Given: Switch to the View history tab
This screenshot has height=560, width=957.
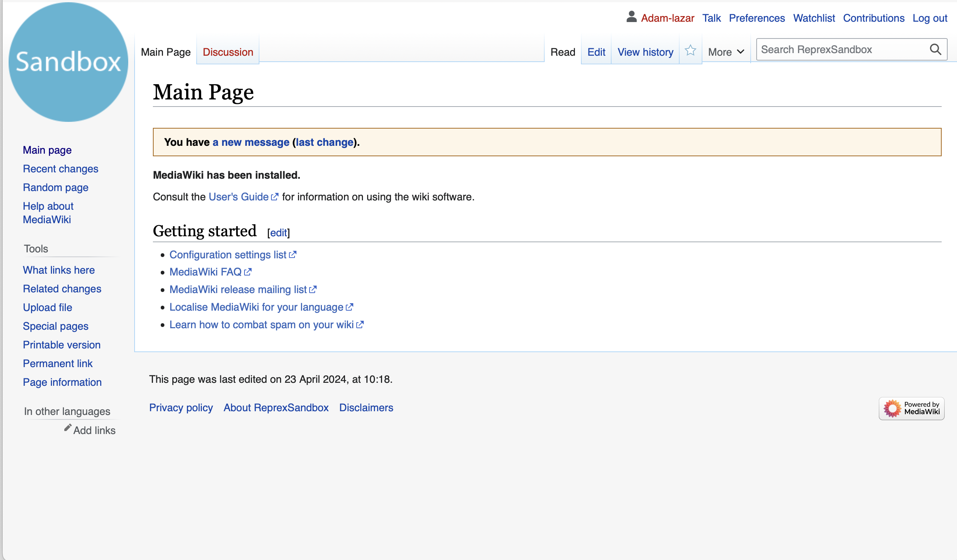Looking at the screenshot, I should pos(645,52).
